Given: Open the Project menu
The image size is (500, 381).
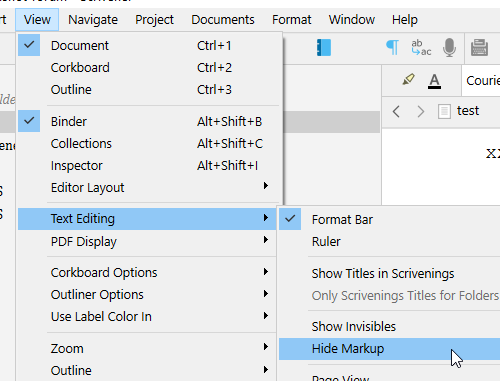Looking at the screenshot, I should click(154, 20).
